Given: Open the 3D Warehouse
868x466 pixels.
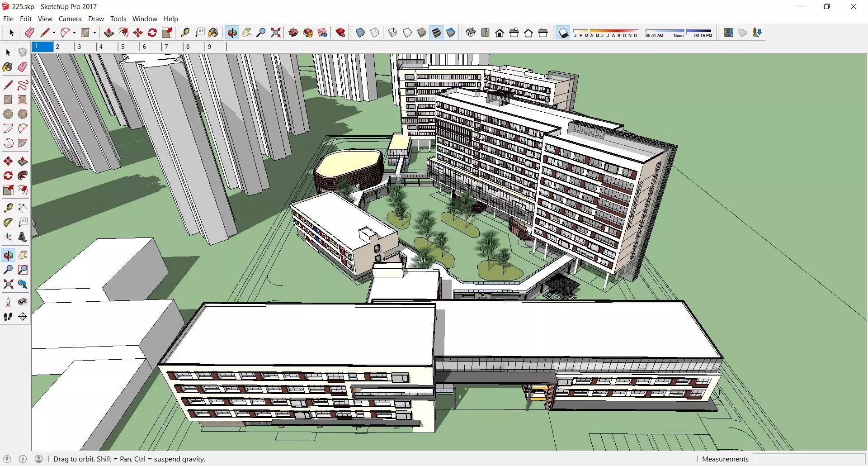Looking at the screenshot, I should tap(293, 33).
